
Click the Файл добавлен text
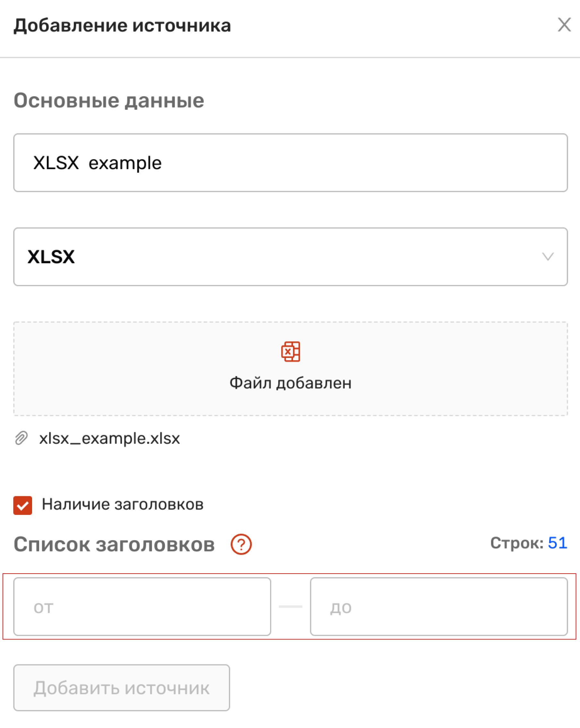(291, 383)
